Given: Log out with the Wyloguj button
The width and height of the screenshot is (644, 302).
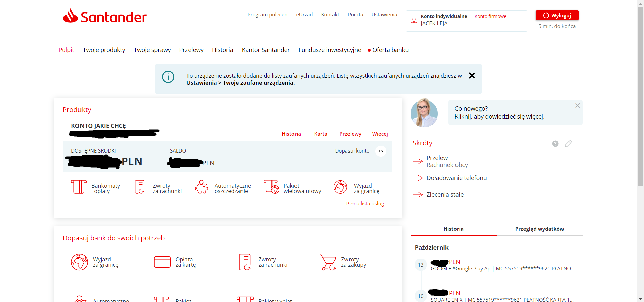Looking at the screenshot, I should [x=557, y=16].
